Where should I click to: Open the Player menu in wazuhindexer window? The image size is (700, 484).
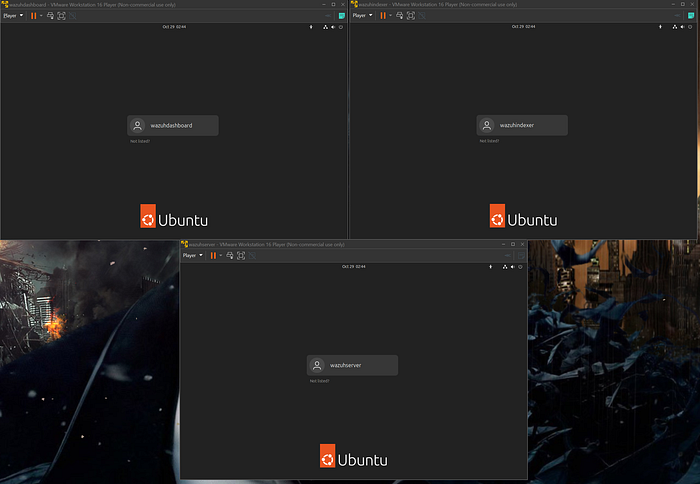point(362,15)
